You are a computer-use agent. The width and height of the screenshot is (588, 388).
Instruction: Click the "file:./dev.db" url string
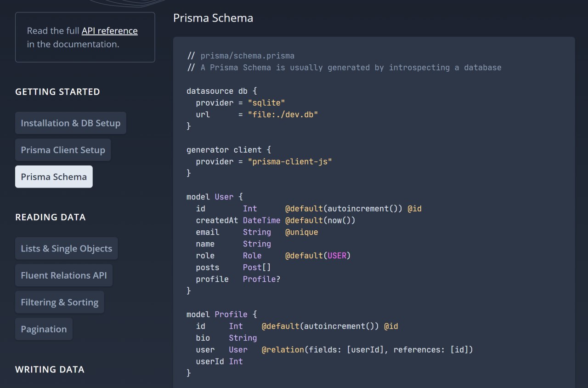pos(283,114)
